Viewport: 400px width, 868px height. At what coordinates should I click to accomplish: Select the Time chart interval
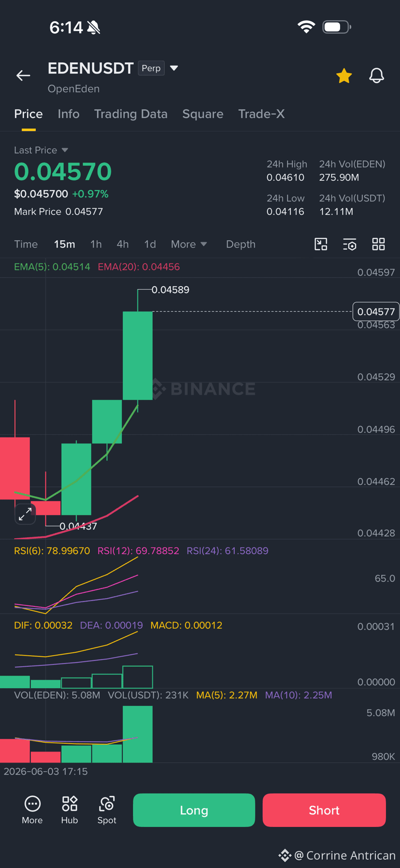[26, 244]
